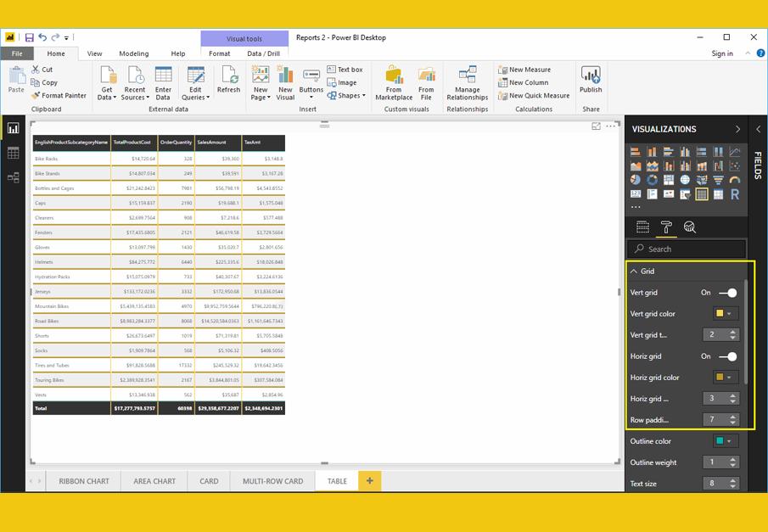Open Vert grid color dropdown
This screenshot has height=532, width=768.
coord(725,314)
